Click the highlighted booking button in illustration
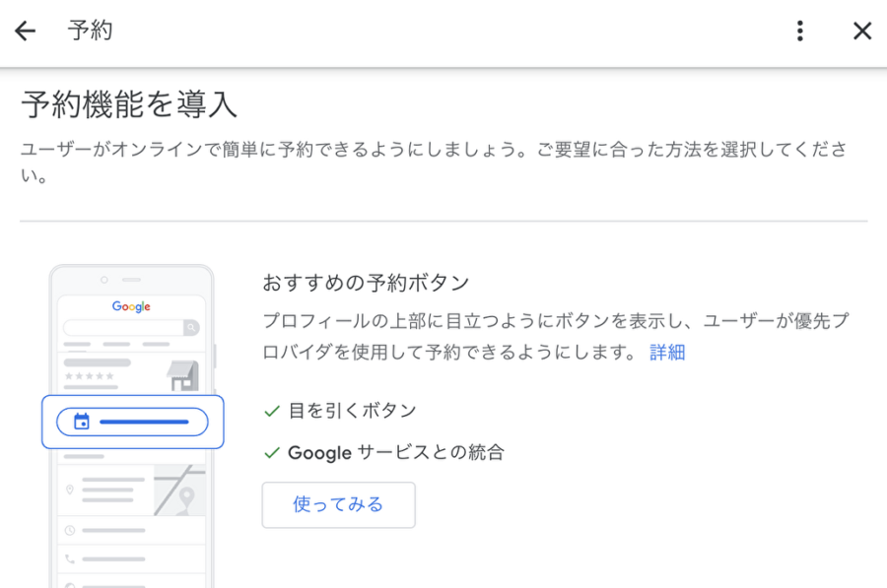 133,422
